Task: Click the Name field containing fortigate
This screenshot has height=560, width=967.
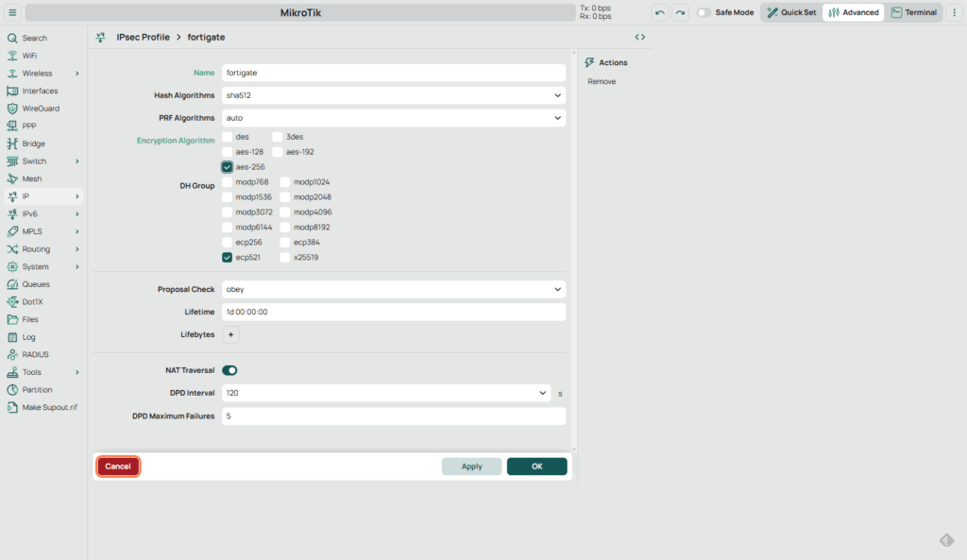Action: tap(394, 73)
